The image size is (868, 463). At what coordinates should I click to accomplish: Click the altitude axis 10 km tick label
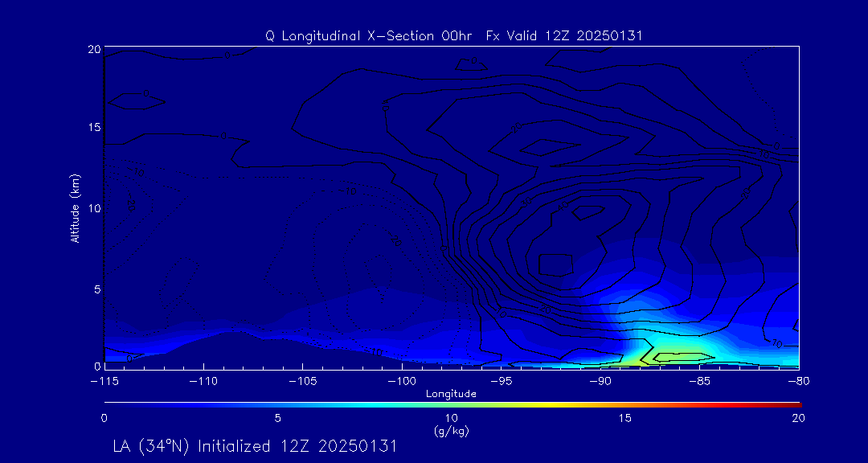coord(93,208)
